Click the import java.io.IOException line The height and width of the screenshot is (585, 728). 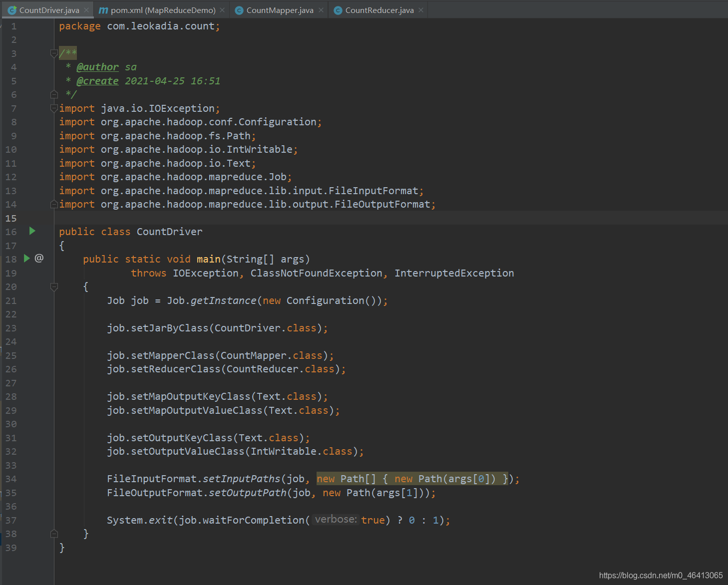point(139,108)
